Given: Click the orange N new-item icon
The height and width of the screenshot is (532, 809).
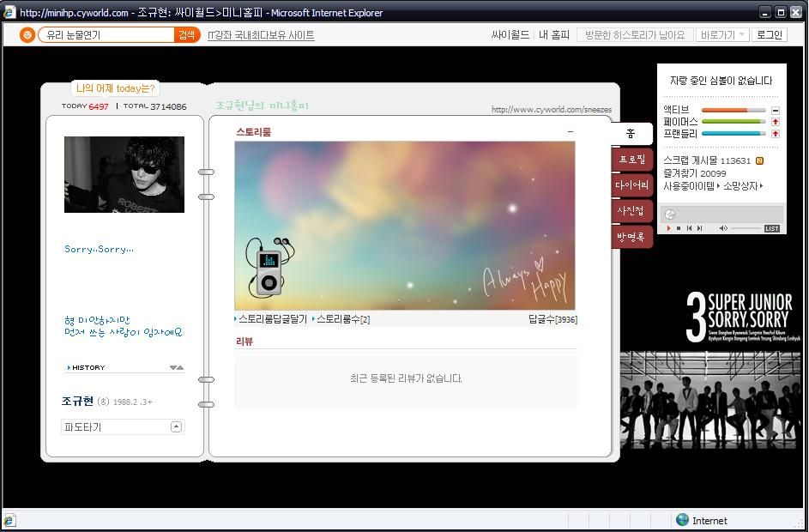Looking at the screenshot, I should pyautogui.click(x=759, y=160).
